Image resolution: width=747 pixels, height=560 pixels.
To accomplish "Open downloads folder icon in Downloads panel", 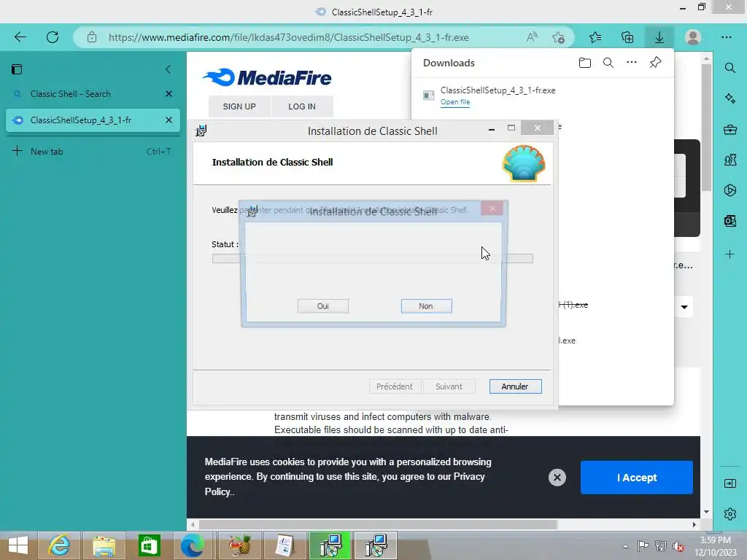I will point(585,63).
